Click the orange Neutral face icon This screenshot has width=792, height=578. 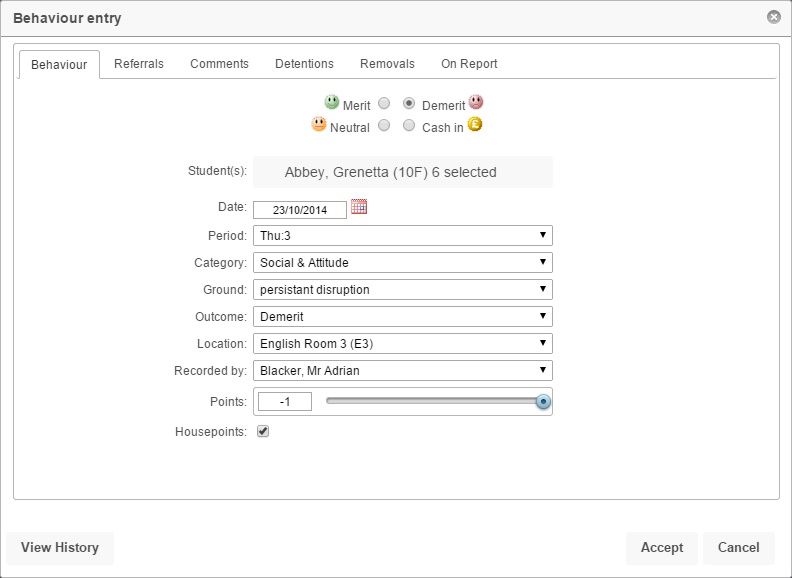319,125
